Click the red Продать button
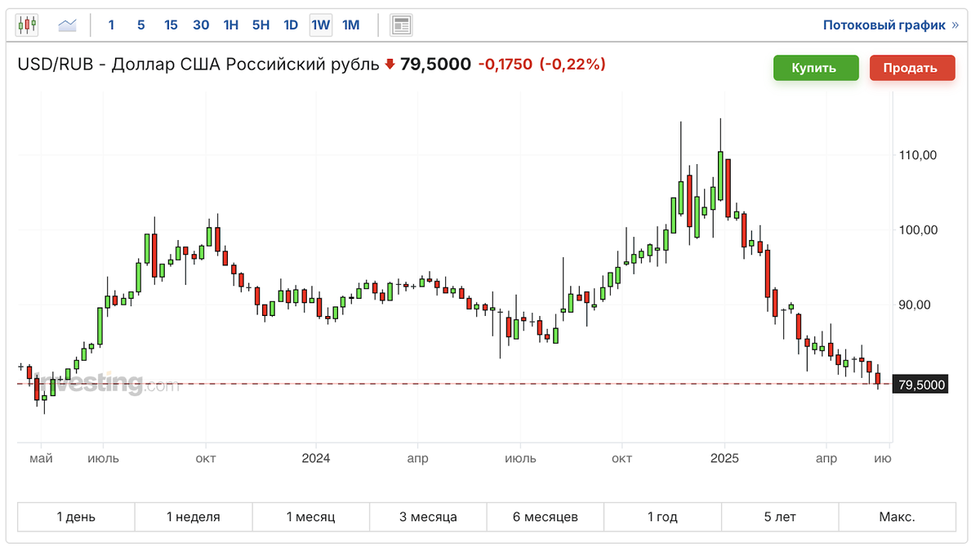980x556 pixels. click(912, 68)
